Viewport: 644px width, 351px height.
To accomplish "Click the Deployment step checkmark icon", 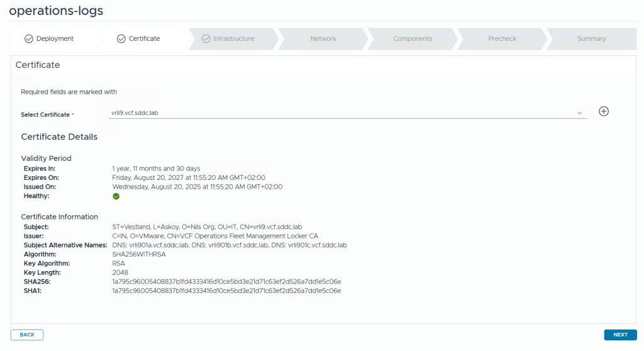I will [28, 38].
